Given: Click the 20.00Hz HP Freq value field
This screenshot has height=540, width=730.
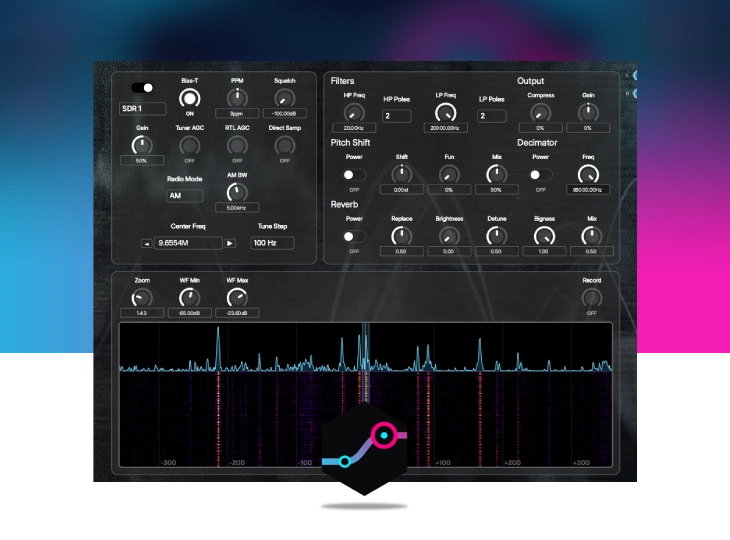Looking at the screenshot, I should pyautogui.click(x=354, y=128).
